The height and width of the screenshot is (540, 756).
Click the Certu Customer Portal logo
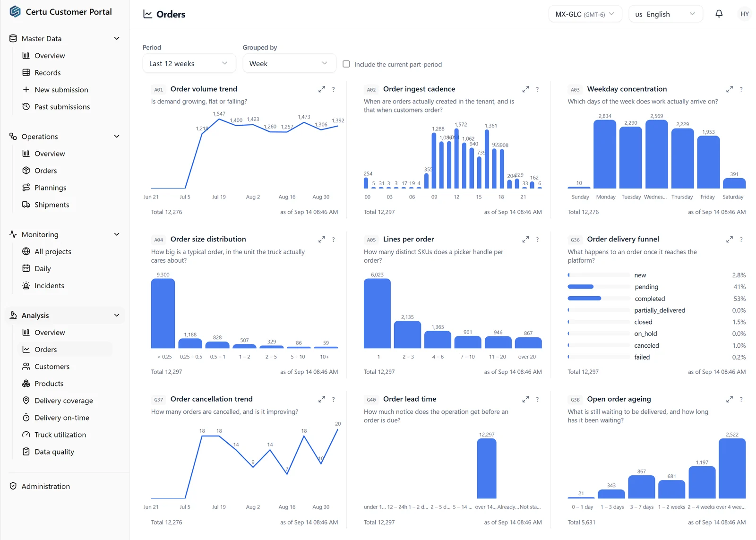(x=15, y=12)
